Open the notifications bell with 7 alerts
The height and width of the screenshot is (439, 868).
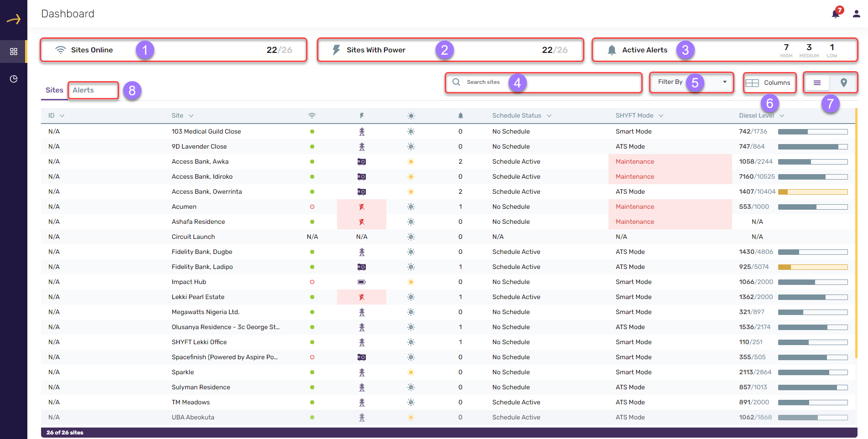point(837,13)
